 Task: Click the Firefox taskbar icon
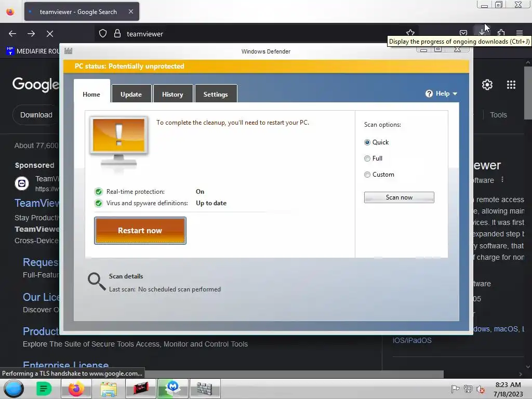(76, 389)
